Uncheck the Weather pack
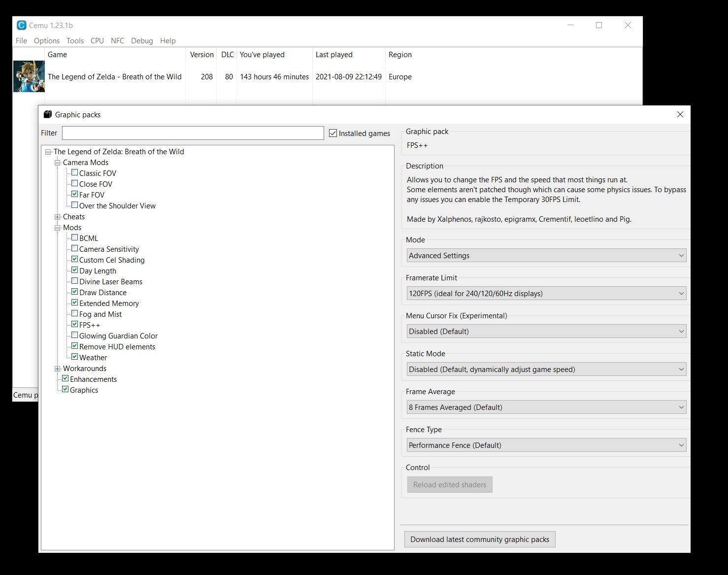Image resolution: width=728 pixels, height=575 pixels. [x=74, y=357]
